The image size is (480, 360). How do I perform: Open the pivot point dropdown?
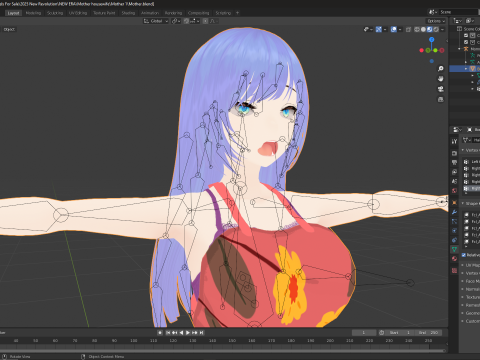(176, 21)
